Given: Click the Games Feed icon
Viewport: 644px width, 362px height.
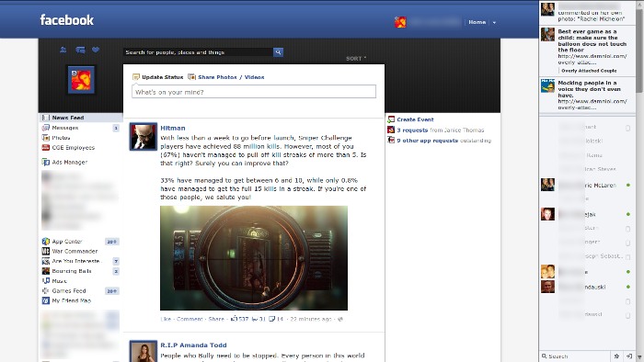Looking at the screenshot, I should click(46, 290).
